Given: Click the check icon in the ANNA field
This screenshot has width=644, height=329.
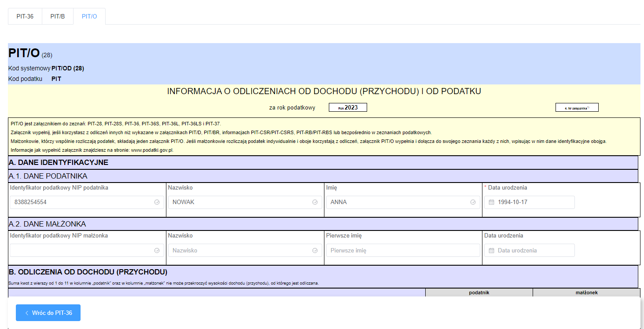Looking at the screenshot, I should [x=473, y=202].
